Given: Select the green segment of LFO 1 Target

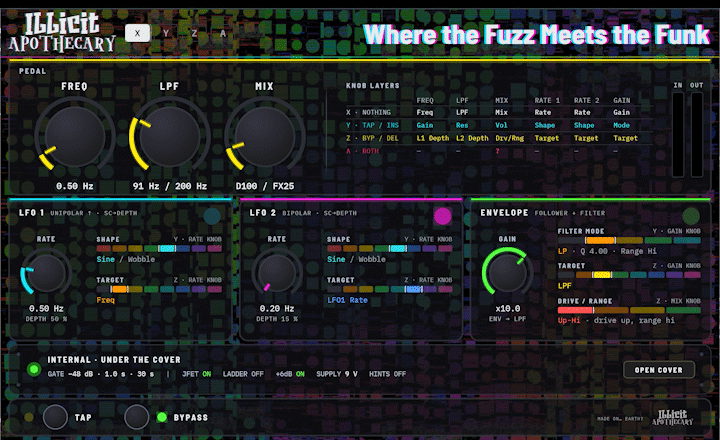Looking at the screenshot, I should coord(151,289).
